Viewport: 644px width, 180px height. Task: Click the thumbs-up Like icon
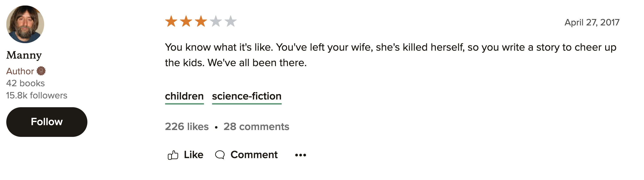[173, 155]
